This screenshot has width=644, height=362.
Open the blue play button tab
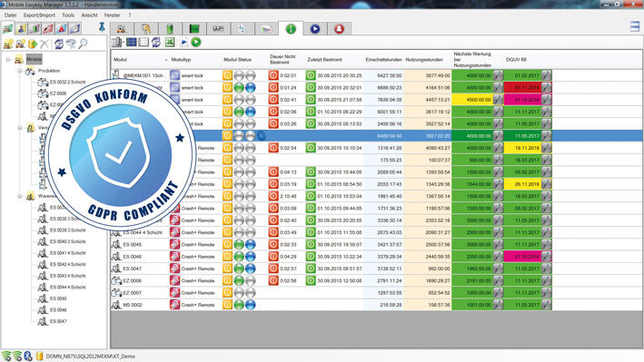pyautogui.click(x=315, y=29)
